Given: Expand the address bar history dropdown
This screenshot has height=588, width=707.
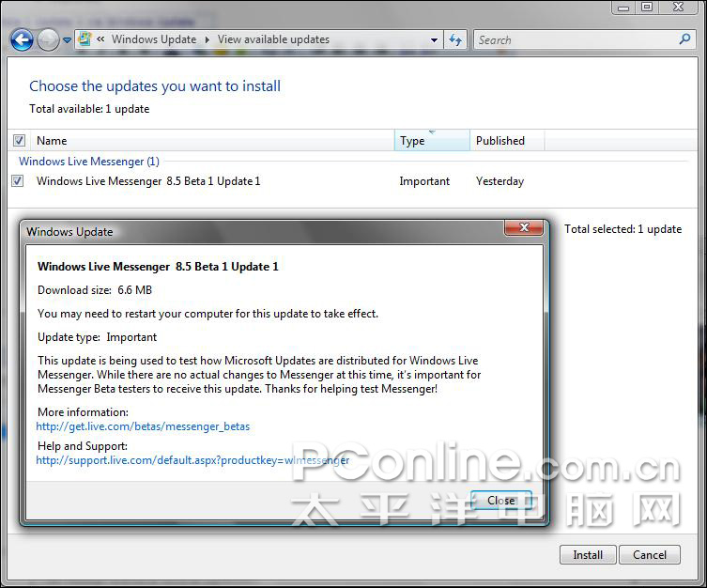Looking at the screenshot, I should pos(434,40).
